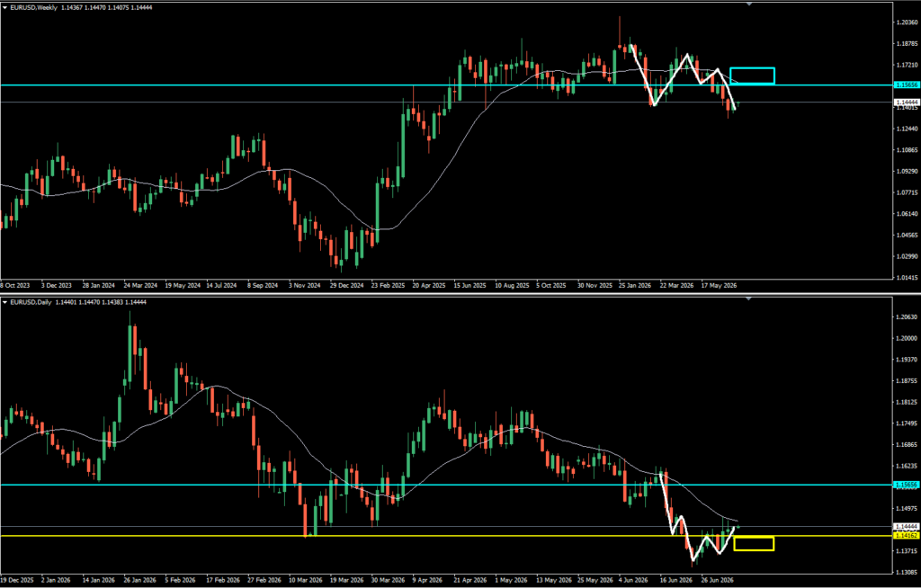Click the 1.13715 price scale label
The height and width of the screenshot is (588, 921).
[x=907, y=551]
